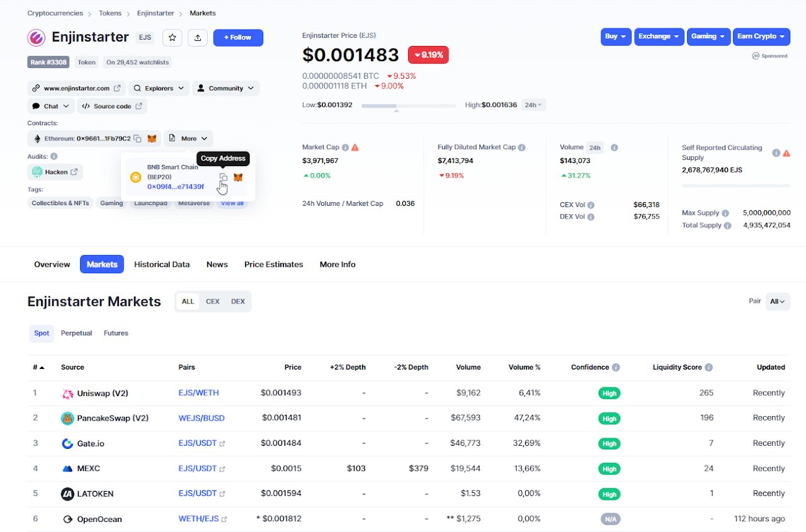The image size is (806, 532).
Task: Click the Self Reported Circulating Supply info icon
Action: point(776,152)
